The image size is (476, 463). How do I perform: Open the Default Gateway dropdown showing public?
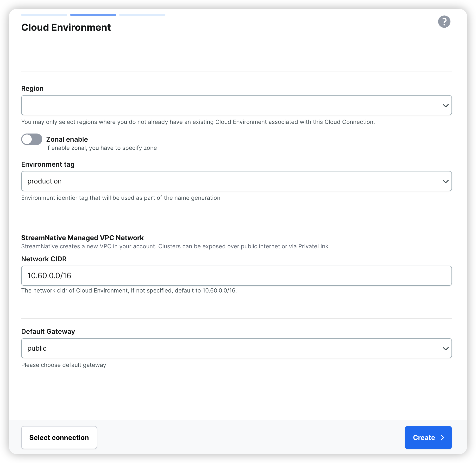236,348
